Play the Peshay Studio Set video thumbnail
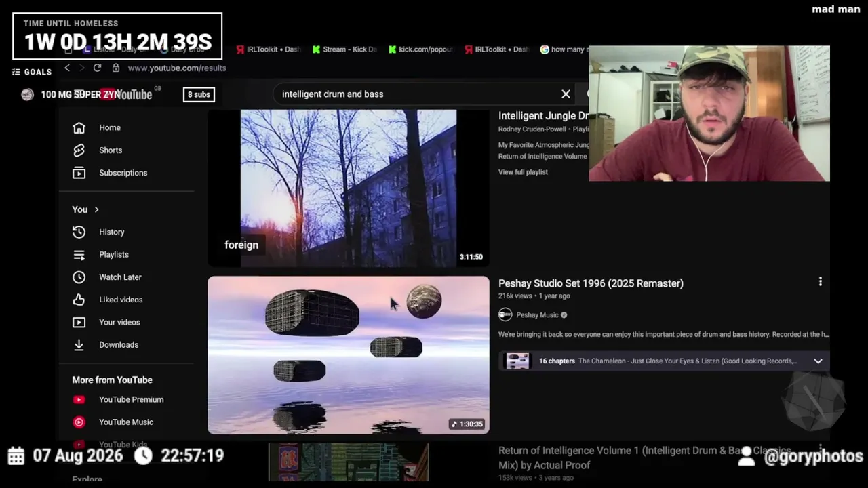This screenshot has height=488, width=868. (349, 355)
